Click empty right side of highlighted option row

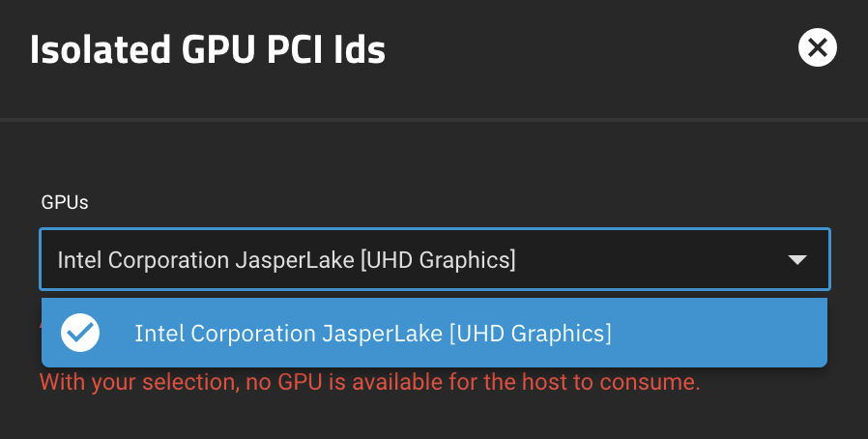720,333
